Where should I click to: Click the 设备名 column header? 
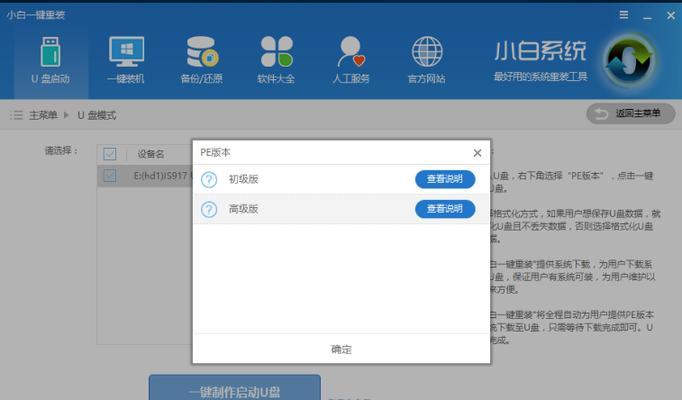point(151,153)
